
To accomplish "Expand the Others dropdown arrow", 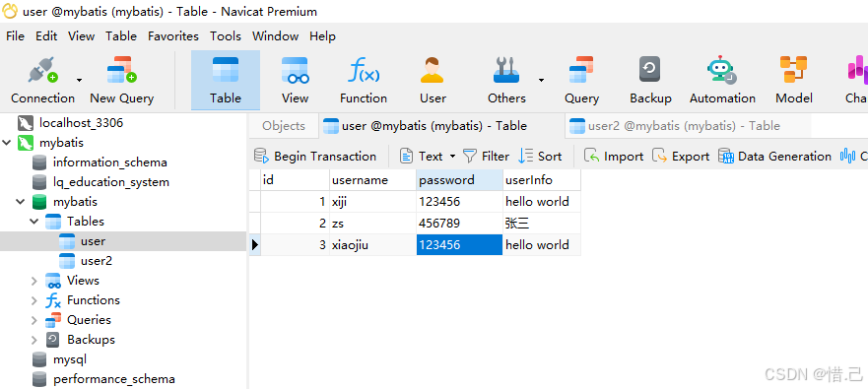I will (541, 80).
